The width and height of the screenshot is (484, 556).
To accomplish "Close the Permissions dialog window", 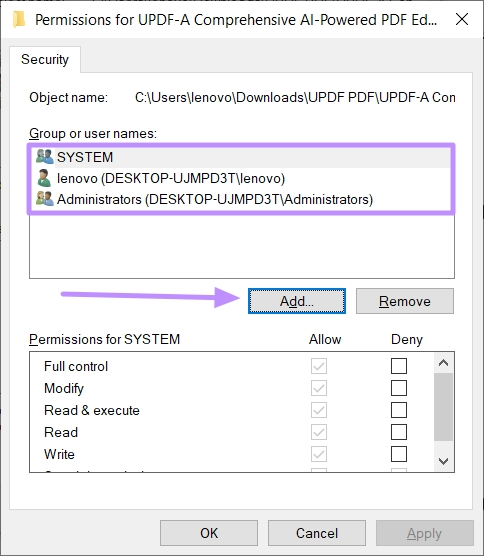I will tap(462, 19).
